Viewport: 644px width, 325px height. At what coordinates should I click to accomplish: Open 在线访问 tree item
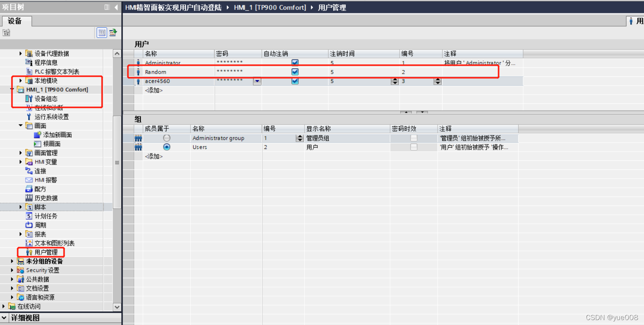[29, 306]
